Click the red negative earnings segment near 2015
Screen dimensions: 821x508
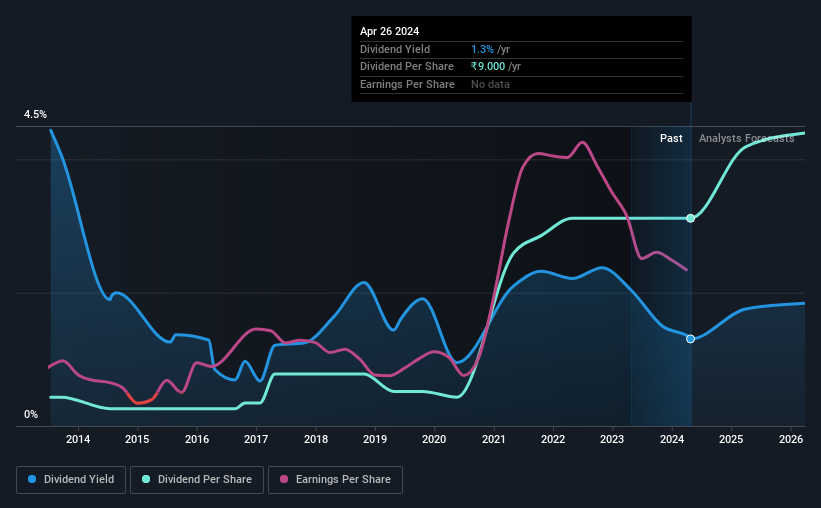tap(141, 399)
